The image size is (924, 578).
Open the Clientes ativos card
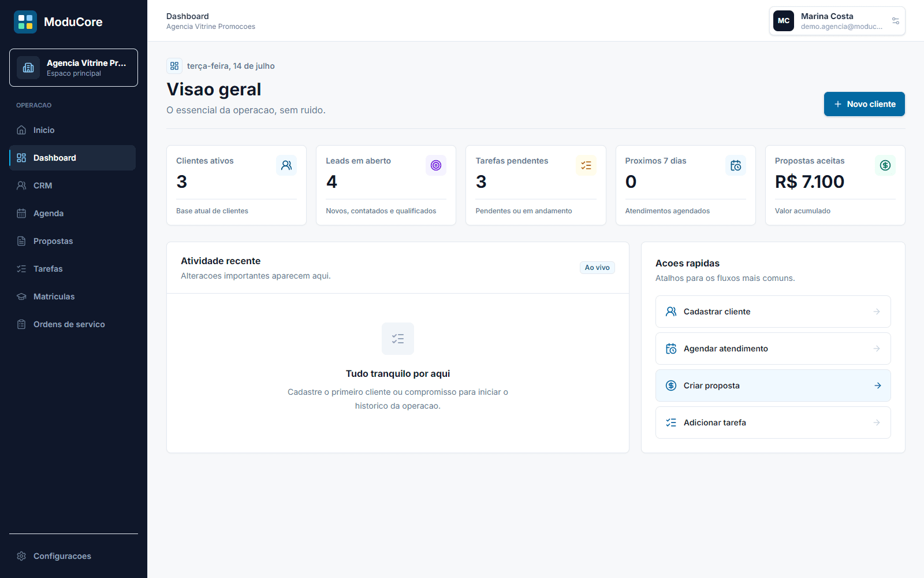click(x=236, y=185)
